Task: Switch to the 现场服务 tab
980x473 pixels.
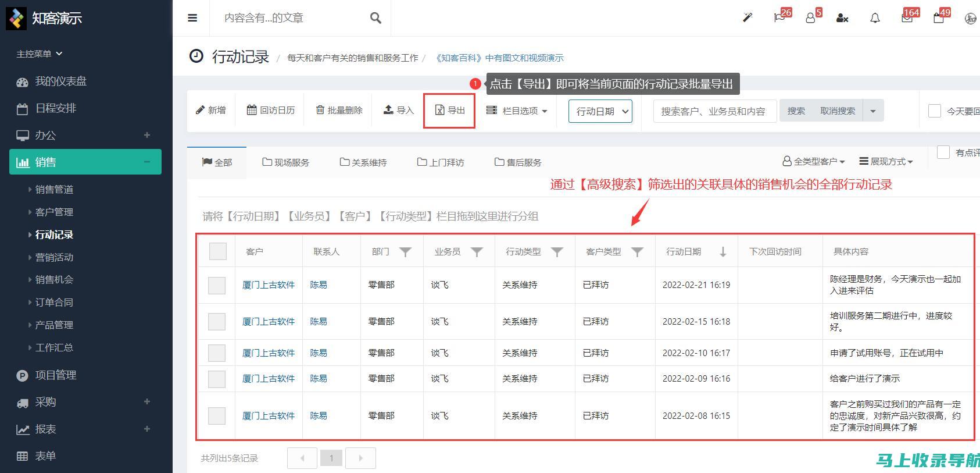Action: 285,162
